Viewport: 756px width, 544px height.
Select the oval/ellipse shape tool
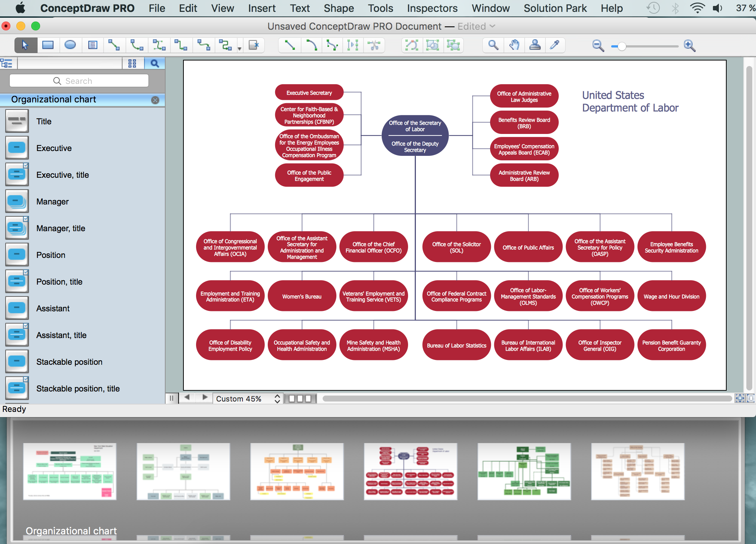coord(70,45)
